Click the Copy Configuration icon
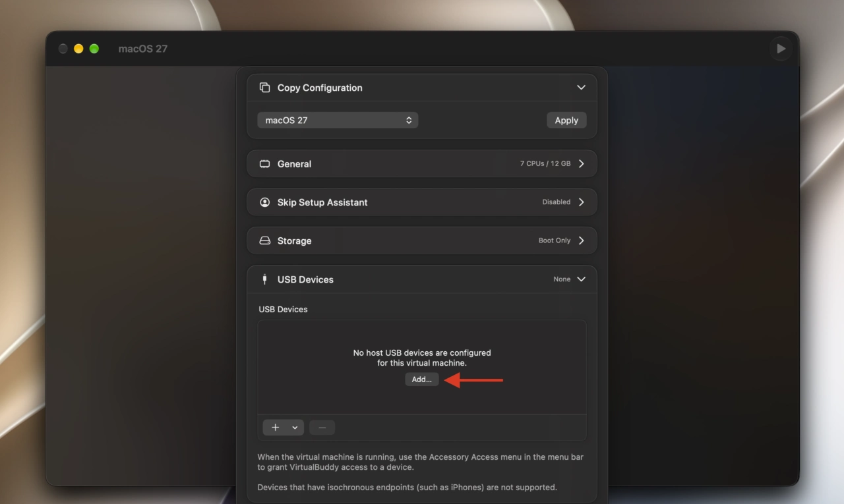The height and width of the screenshot is (504, 844). point(265,88)
